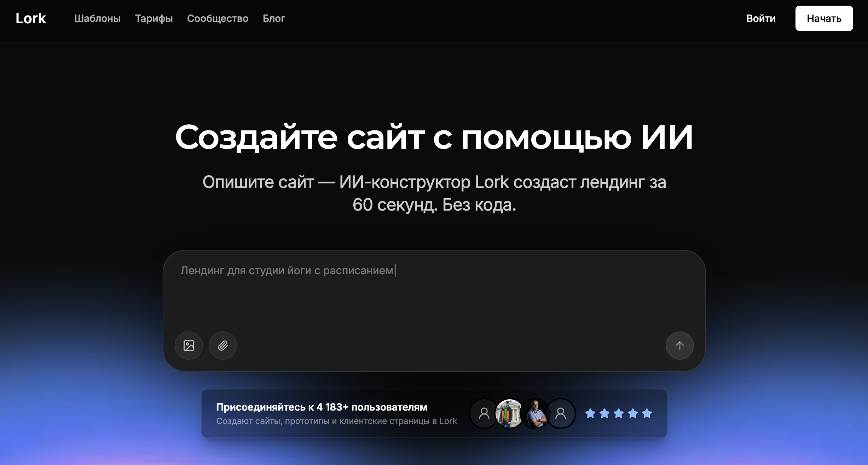Submit prompt with the arrow-up button
The height and width of the screenshot is (465, 868).
(680, 346)
